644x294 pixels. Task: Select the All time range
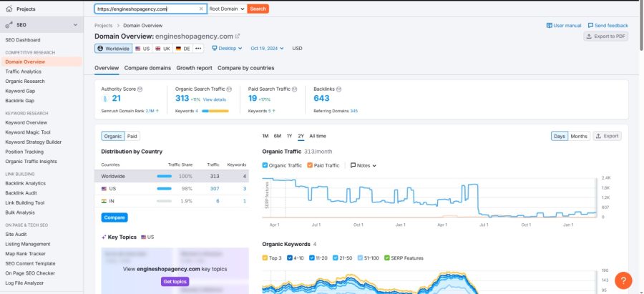318,136
